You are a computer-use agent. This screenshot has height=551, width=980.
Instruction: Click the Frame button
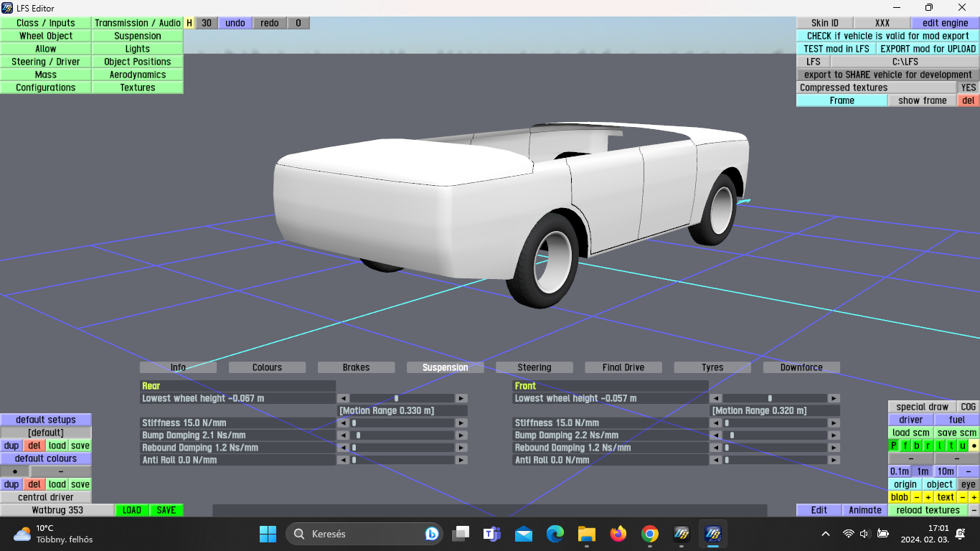tap(842, 100)
